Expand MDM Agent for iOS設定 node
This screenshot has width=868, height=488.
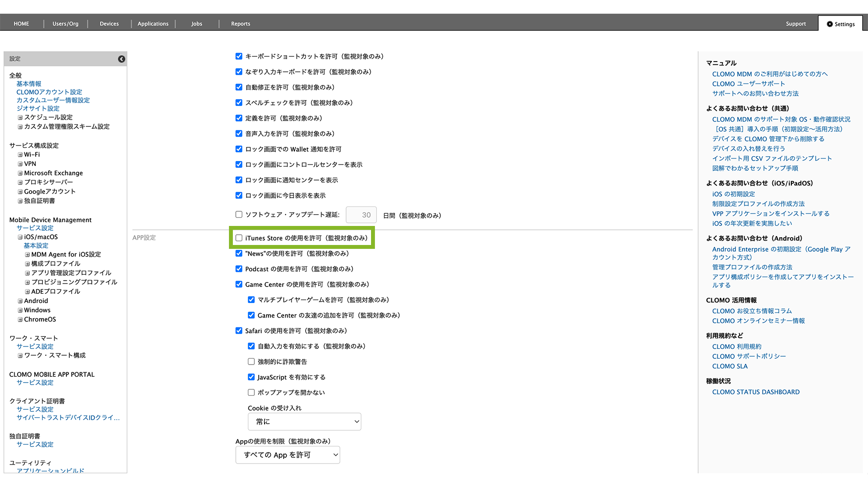27,255
